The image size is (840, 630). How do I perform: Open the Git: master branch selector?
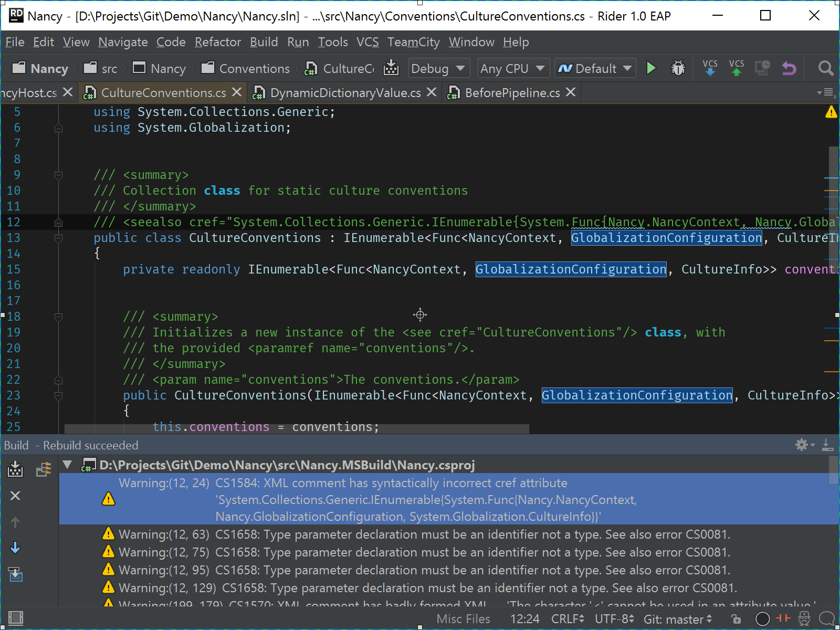[x=678, y=619]
